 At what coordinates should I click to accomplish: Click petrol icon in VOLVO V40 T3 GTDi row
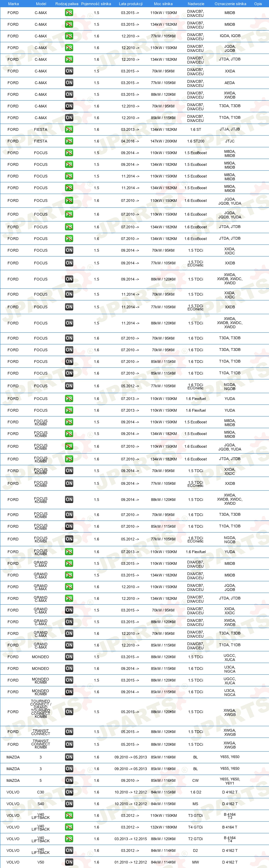click(69, 815)
